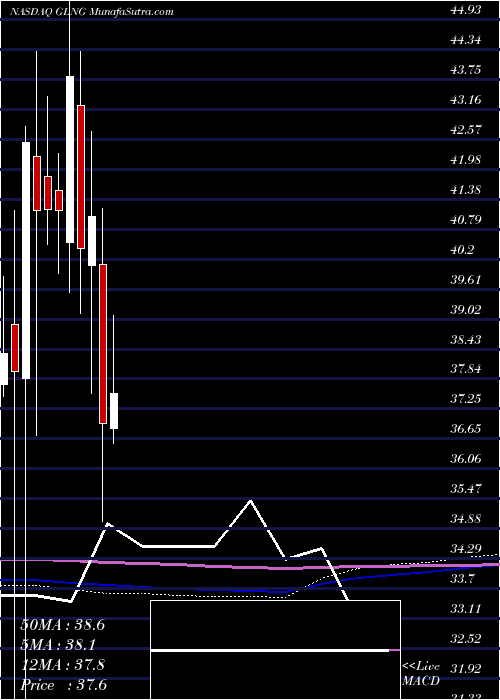Click price axis label 33.7
The width and height of the screenshot is (500, 700).
(462, 579)
